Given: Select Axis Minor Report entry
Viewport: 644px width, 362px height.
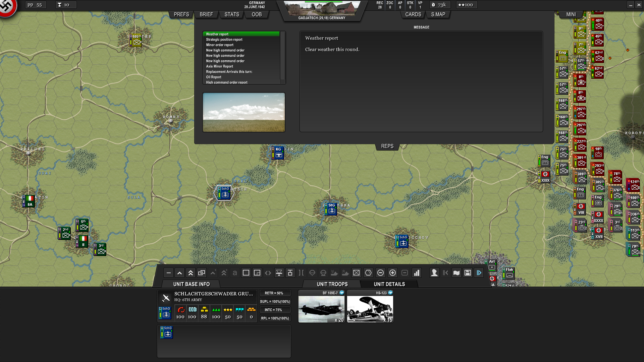Looking at the screenshot, I should point(241,66).
